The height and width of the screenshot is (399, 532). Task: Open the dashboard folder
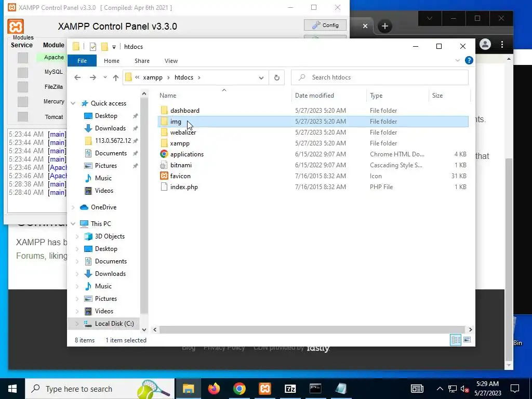tap(185, 111)
